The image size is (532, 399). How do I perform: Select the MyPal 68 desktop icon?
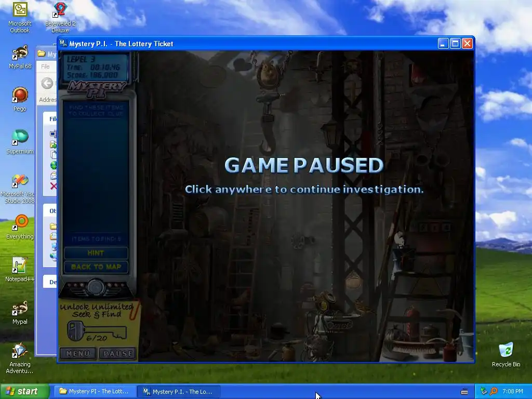tap(20, 57)
